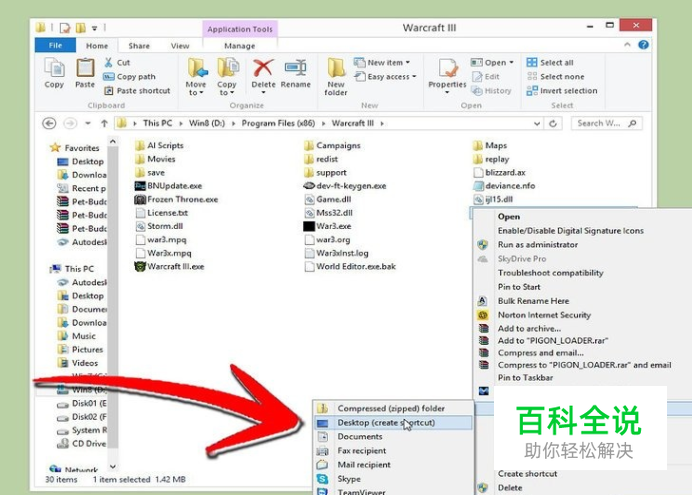Choose Pin to Start
This screenshot has height=495, width=692.
519,287
